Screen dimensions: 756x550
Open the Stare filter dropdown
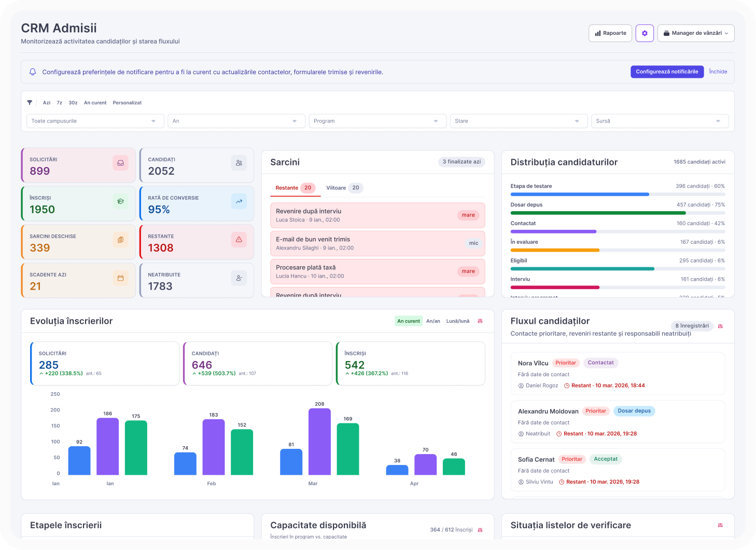coord(519,121)
